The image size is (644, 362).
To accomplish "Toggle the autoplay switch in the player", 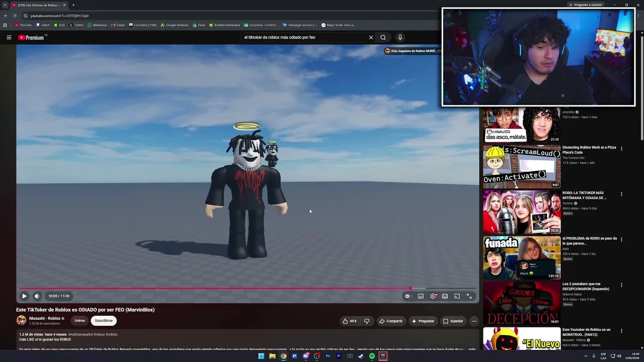I will [x=408, y=296].
